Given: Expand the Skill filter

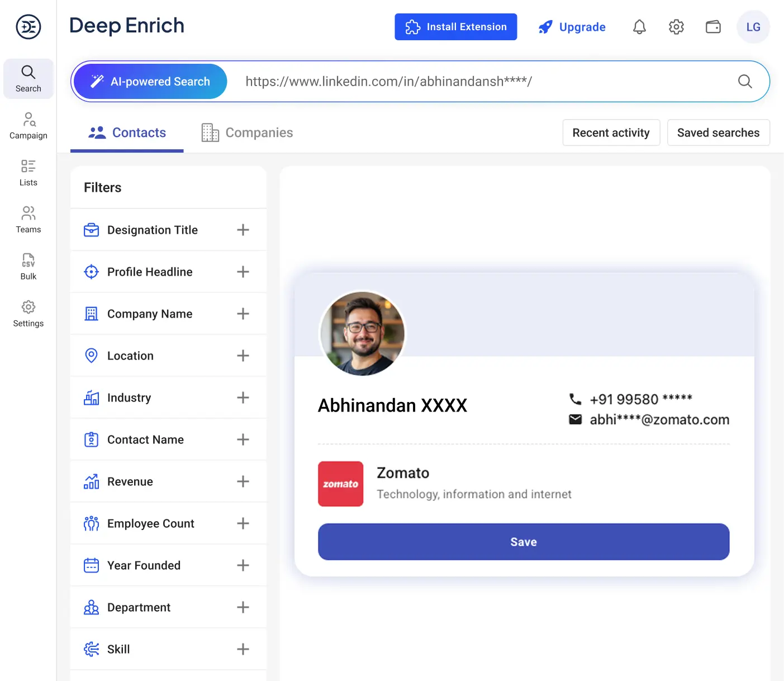Looking at the screenshot, I should 243,649.
